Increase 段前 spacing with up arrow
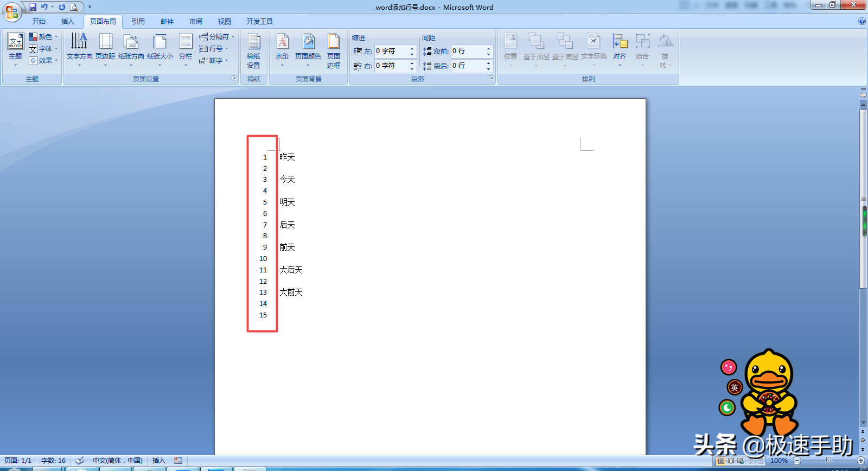868x471 pixels. point(489,48)
